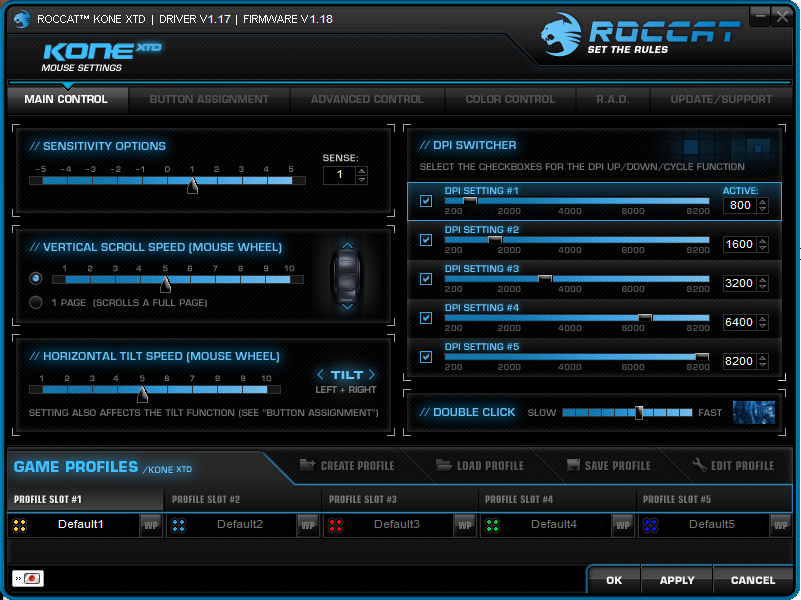Screen dimensions: 801x600
Task: Click the green Default4 profile color icon
Action: pyautogui.click(x=492, y=525)
